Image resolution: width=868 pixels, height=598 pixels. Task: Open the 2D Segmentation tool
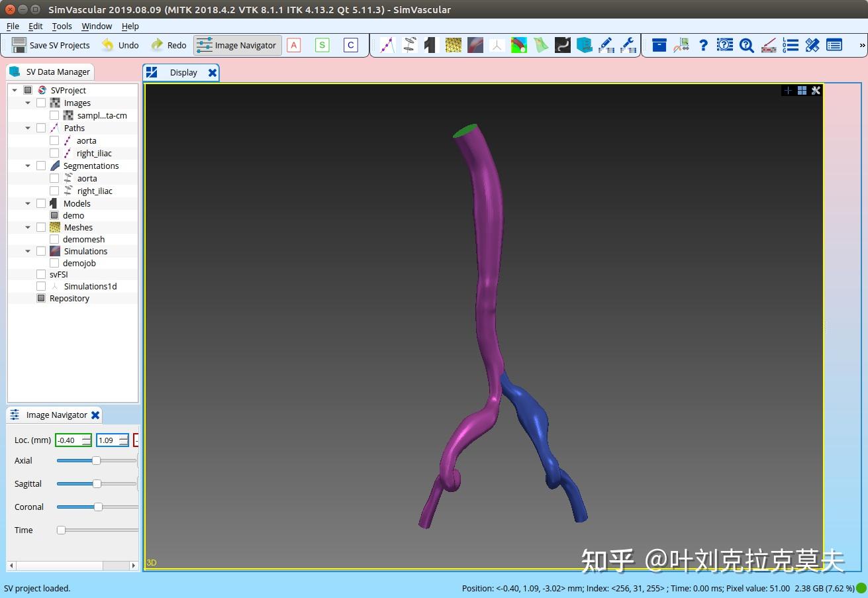[410, 45]
